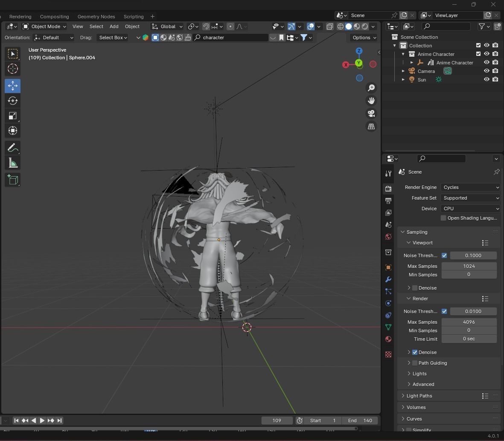This screenshot has height=441, width=504.
Task: Expand the Camera tree item
Action: (403, 71)
